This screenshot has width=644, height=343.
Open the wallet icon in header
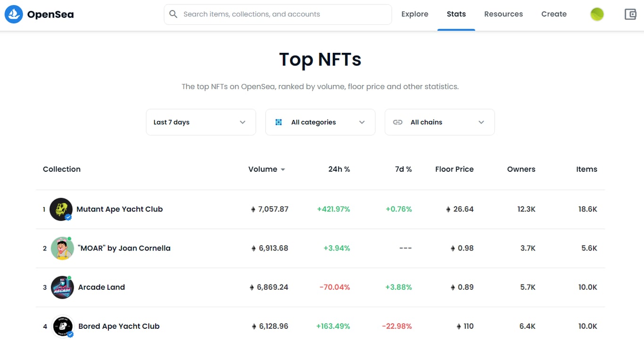click(630, 14)
